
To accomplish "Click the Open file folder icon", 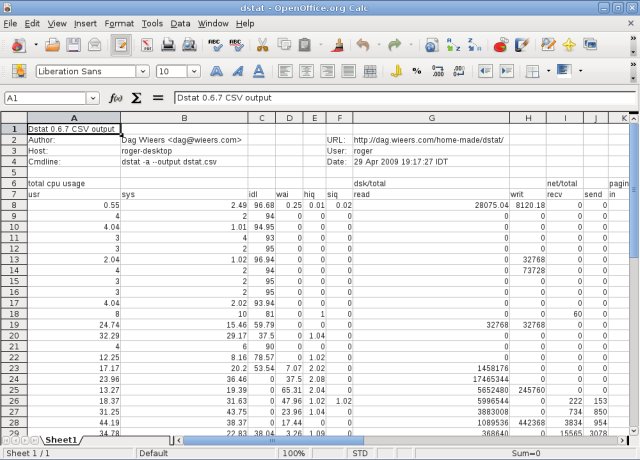I will [52, 45].
